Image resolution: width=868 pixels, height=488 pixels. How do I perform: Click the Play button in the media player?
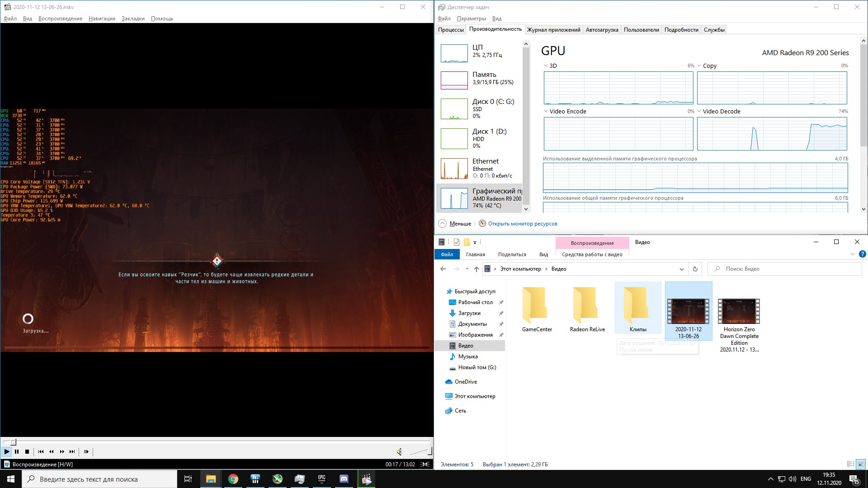7,451
